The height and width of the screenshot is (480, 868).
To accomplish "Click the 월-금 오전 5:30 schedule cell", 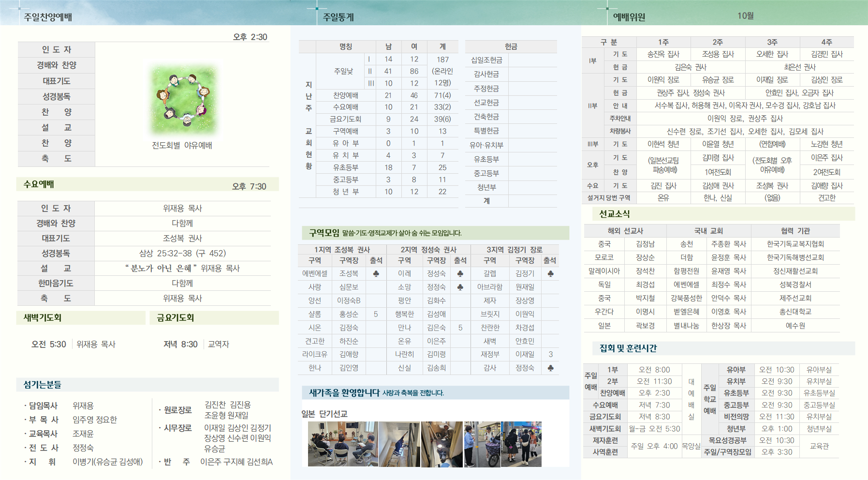I will pos(654,429).
